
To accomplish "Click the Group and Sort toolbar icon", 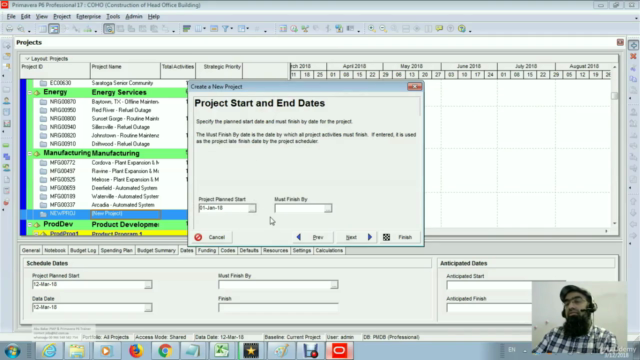I will pos(242,29).
